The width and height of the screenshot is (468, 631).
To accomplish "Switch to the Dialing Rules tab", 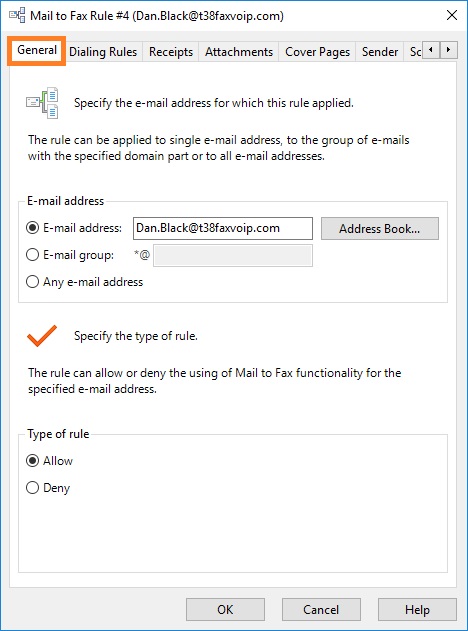I will 103,52.
